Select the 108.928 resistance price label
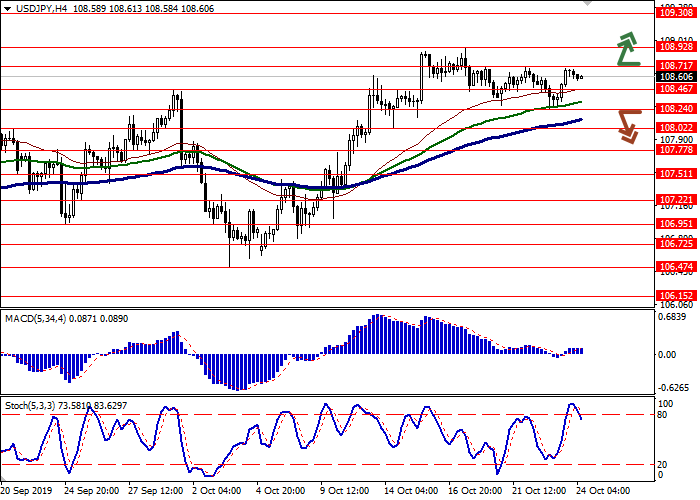Image resolution: width=700 pixels, height=500 pixels. click(x=674, y=47)
